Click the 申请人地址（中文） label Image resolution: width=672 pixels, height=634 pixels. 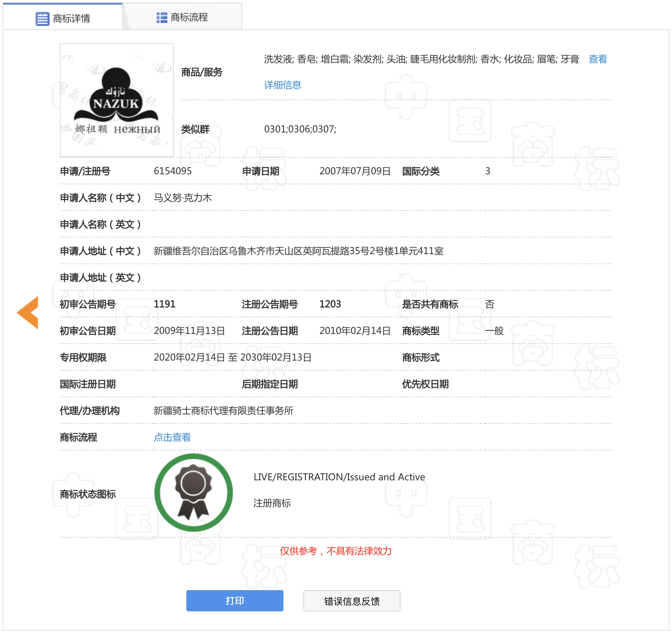[100, 251]
